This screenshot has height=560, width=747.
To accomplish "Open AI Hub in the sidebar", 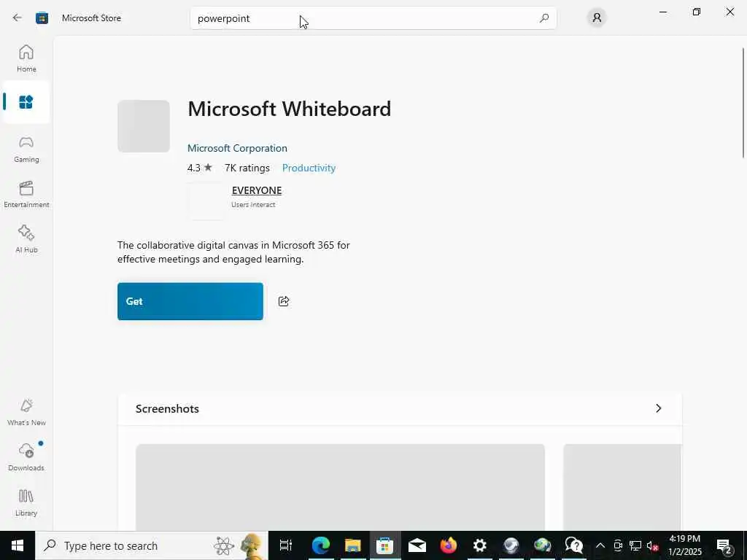I will coord(26,239).
